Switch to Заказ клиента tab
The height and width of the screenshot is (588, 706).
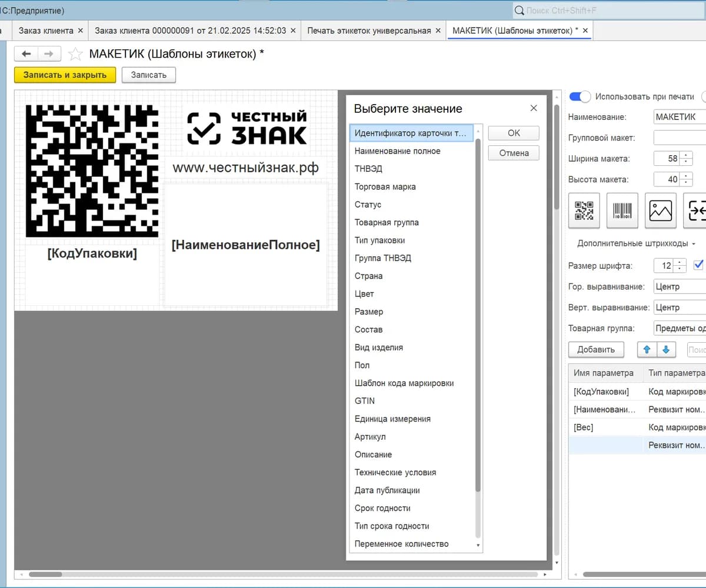(x=46, y=31)
